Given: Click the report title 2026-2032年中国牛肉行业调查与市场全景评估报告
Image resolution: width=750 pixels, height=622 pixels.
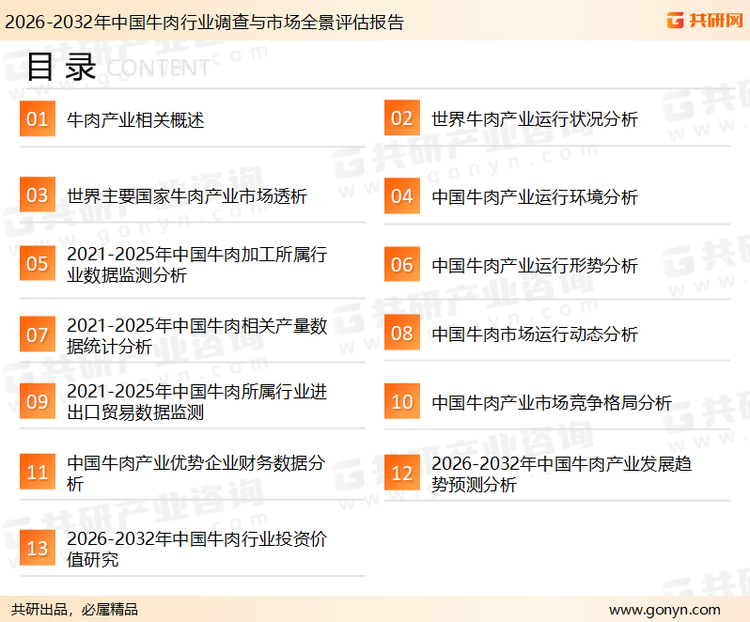Looking at the screenshot, I should click(205, 22).
